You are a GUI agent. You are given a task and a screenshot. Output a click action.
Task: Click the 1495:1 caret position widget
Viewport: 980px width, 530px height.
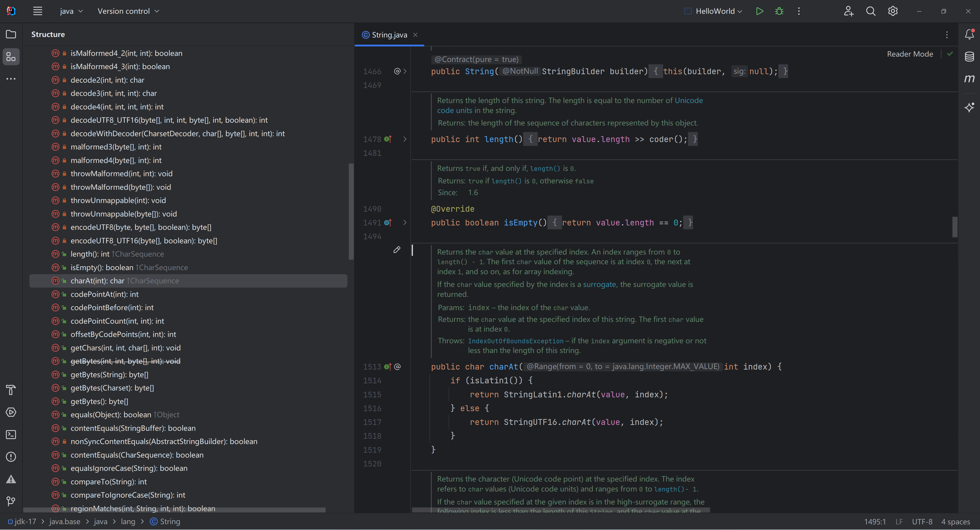coord(875,522)
